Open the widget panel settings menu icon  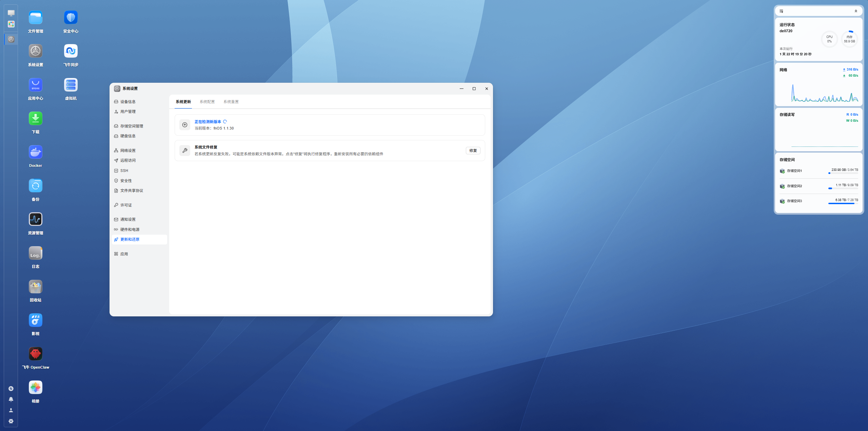pyautogui.click(x=781, y=11)
